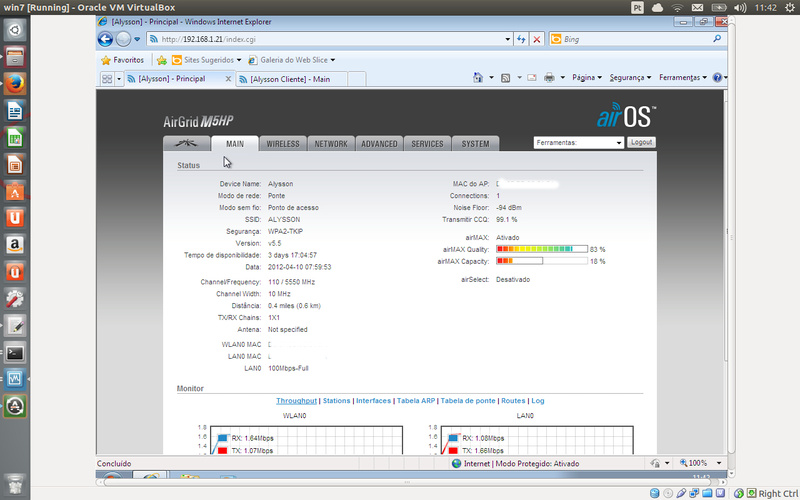Open LibreOffice Calc from the dock

click(x=15, y=138)
